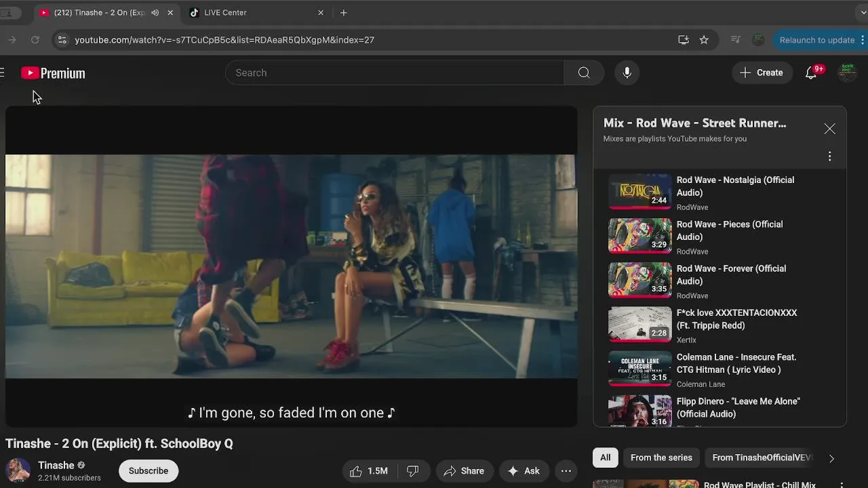Click the browser address bar URL
Screen dimensions: 868x488
click(224, 40)
